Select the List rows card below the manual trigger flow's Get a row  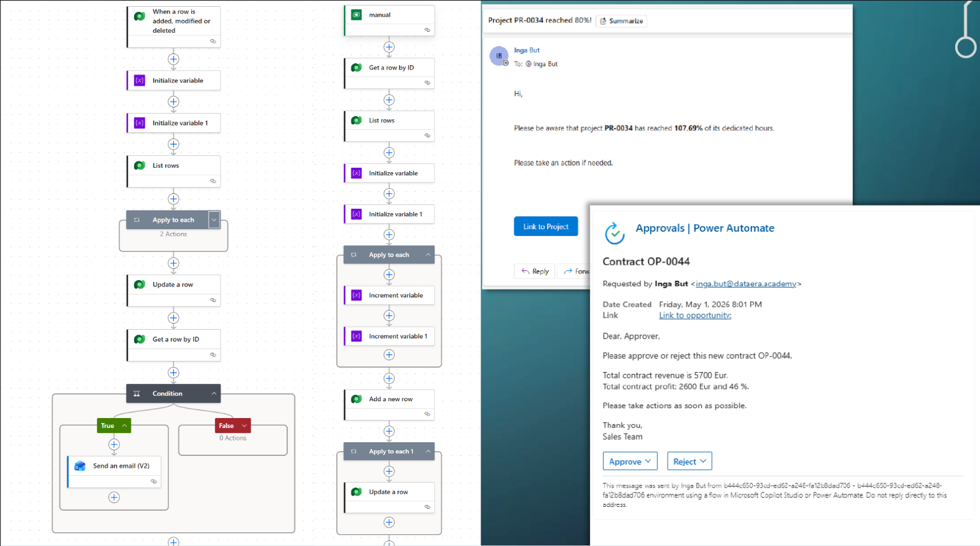click(389, 126)
